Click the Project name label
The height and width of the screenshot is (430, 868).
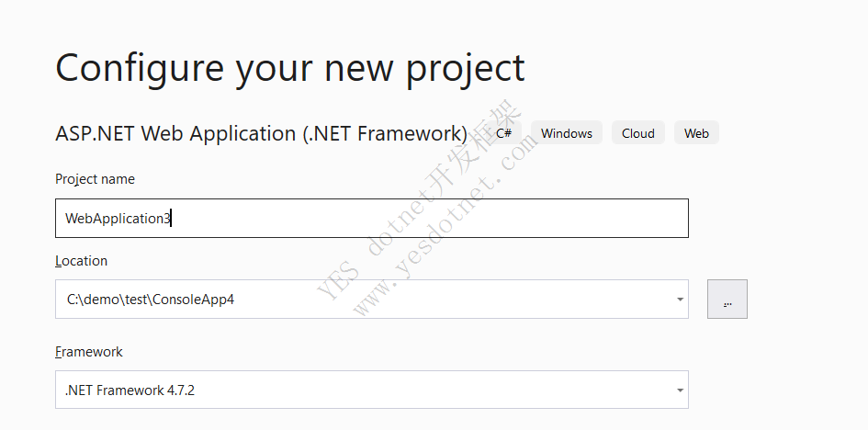point(95,179)
